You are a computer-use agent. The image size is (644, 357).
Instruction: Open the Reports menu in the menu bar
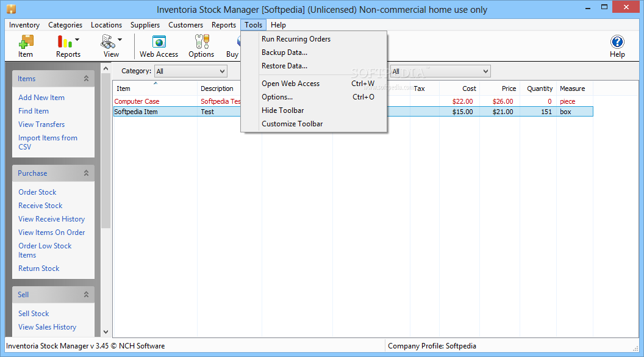224,25
